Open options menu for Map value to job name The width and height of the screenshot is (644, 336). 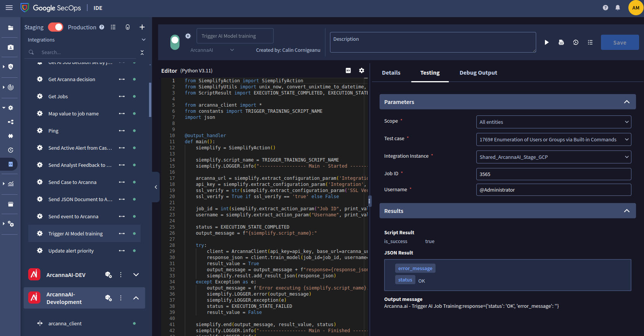pyautogui.click(x=122, y=114)
